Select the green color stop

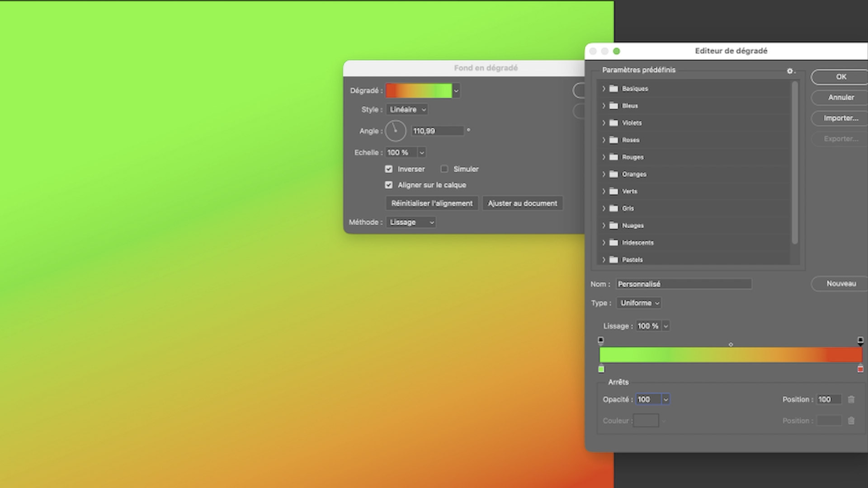point(601,369)
